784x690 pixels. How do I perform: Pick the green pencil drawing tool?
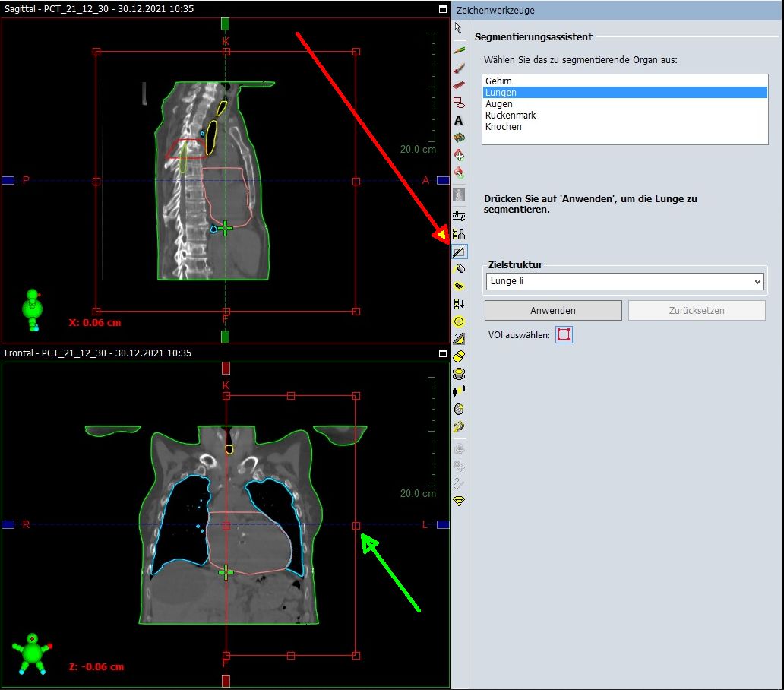coord(459,49)
